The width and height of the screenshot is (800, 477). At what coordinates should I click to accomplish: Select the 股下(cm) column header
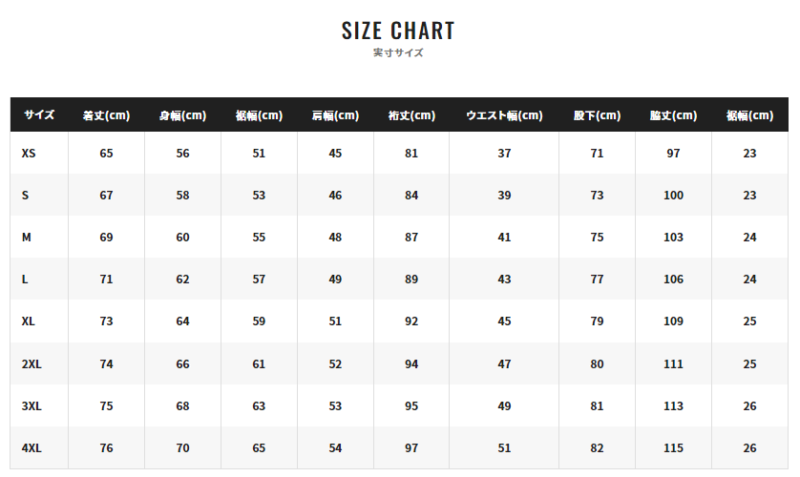(597, 115)
